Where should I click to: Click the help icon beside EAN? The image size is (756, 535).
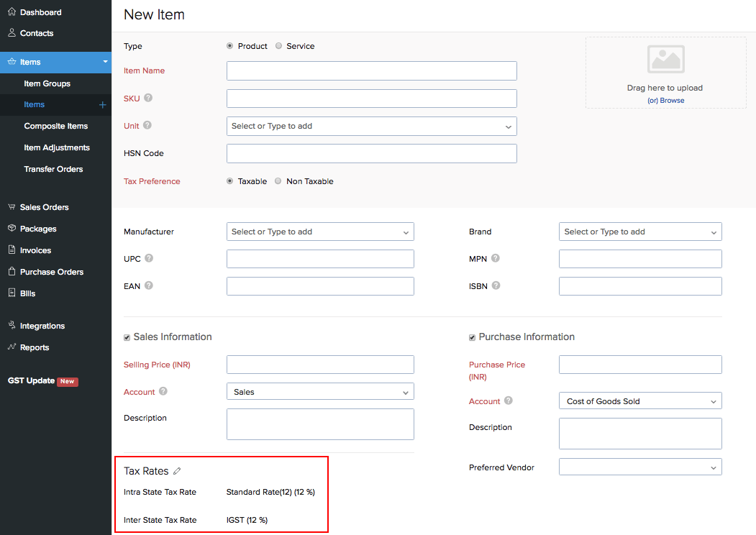[x=149, y=285]
